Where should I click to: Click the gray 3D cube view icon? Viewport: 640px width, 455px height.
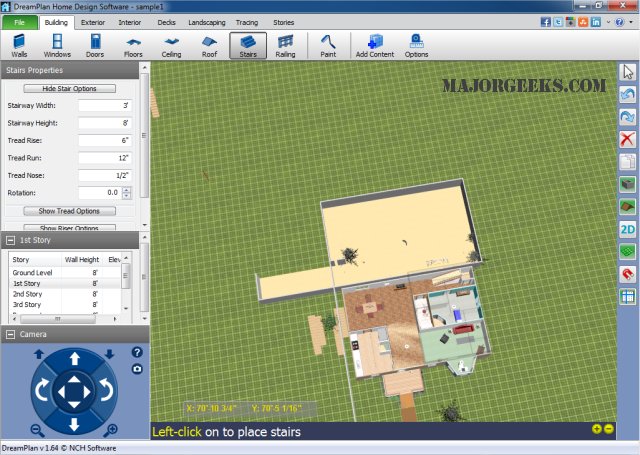[627, 184]
